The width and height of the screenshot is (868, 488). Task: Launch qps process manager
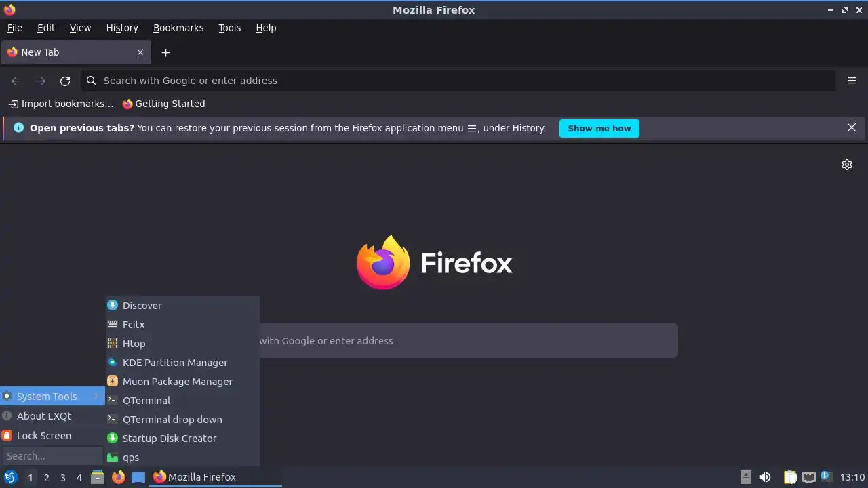pyautogui.click(x=182, y=457)
